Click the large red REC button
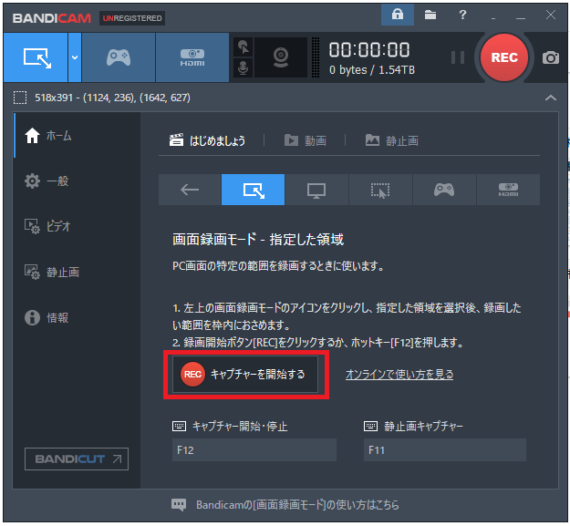570x526 pixels. coord(504,57)
